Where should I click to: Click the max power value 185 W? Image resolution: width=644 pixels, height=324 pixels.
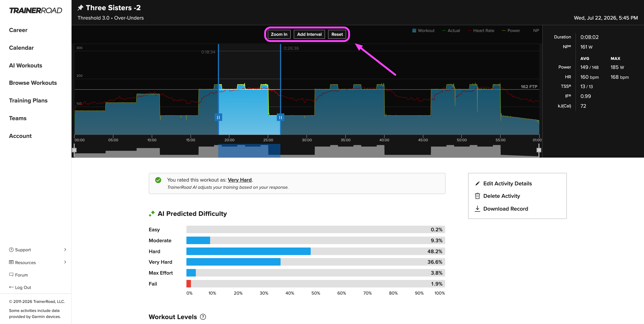617,67
